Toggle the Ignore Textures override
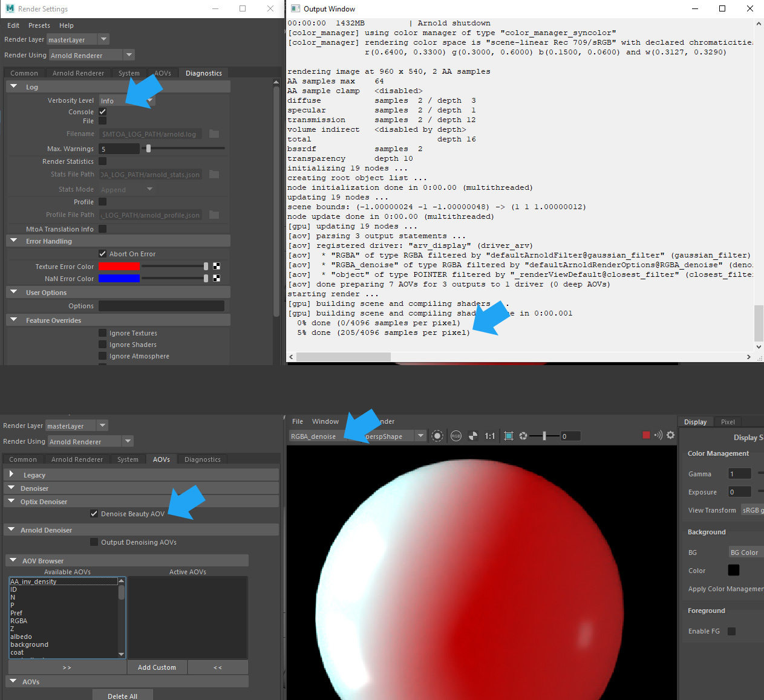The height and width of the screenshot is (700, 764). click(102, 332)
